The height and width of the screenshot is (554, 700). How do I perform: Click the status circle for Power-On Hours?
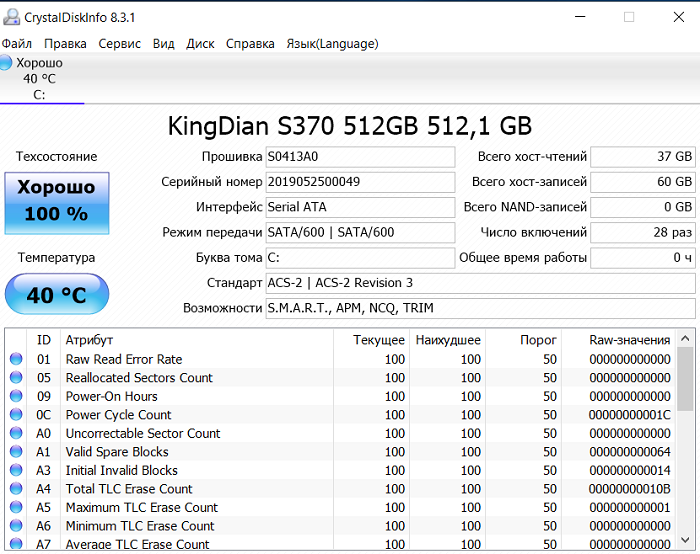(x=16, y=396)
